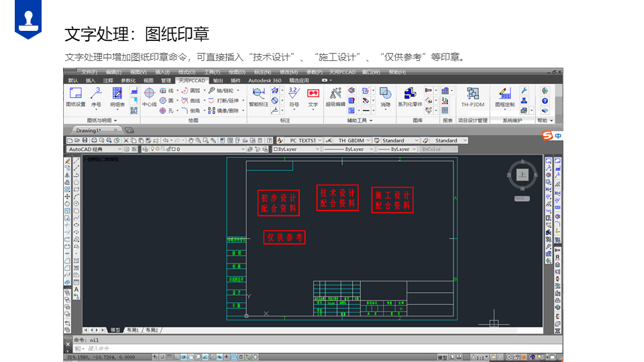
Task: Open the TH GBDIM dimension style dropdown
Action: click(352, 140)
